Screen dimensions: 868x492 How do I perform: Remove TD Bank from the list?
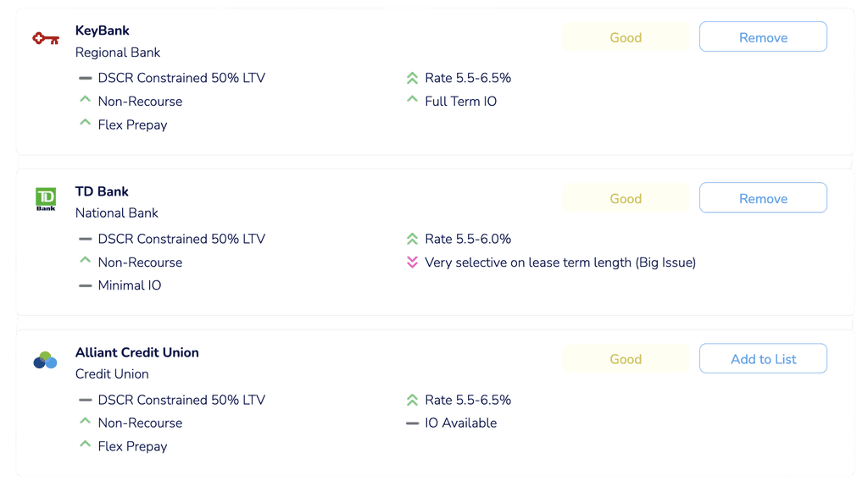(x=763, y=198)
